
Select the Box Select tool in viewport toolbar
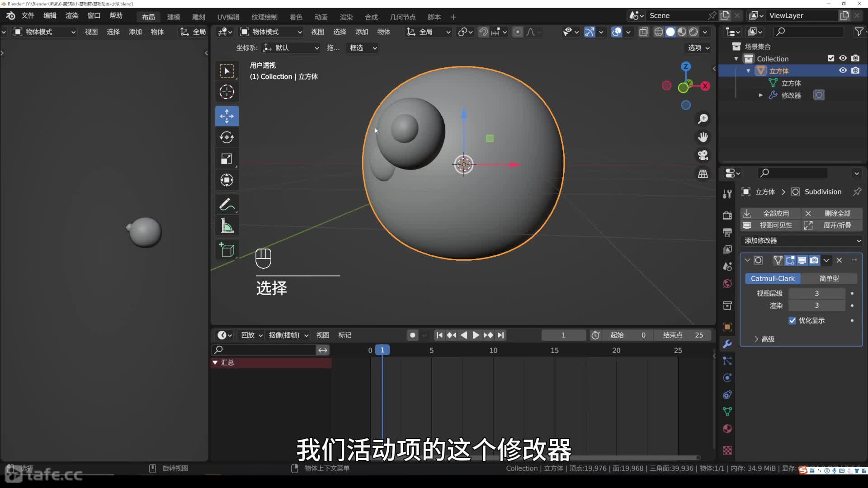(x=226, y=71)
